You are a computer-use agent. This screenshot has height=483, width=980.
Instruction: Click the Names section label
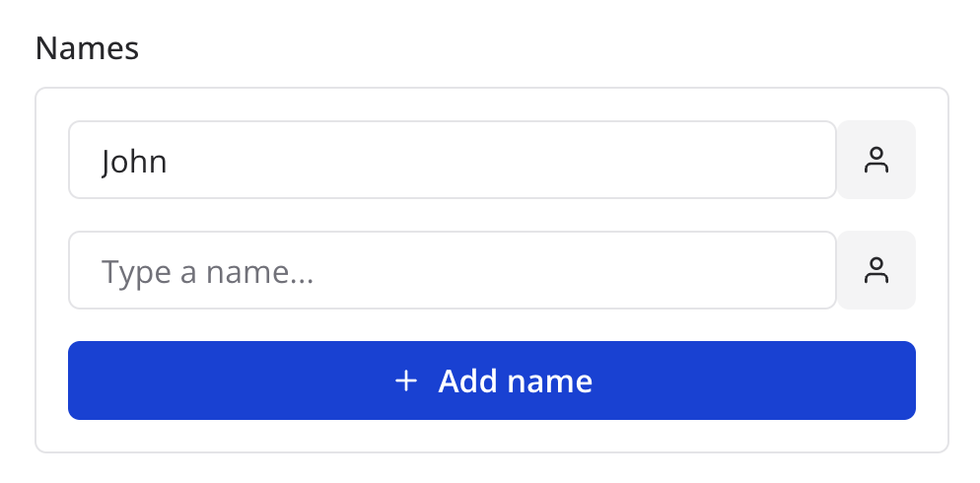pyautogui.click(x=87, y=48)
